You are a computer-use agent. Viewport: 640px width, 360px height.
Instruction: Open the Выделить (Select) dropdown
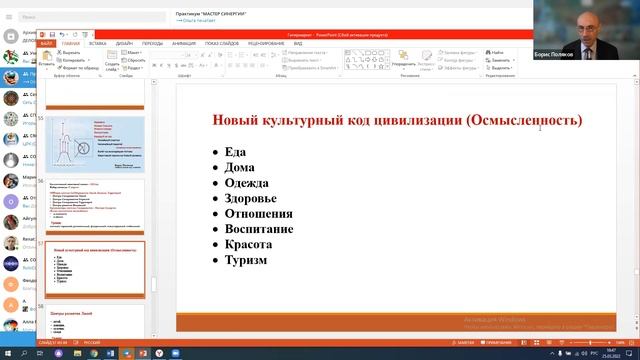[499, 68]
